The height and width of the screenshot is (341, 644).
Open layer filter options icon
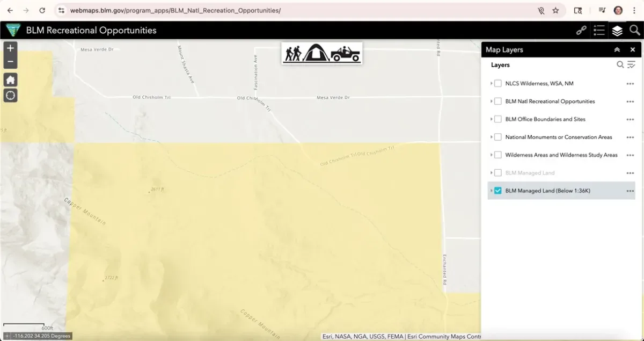(x=631, y=65)
